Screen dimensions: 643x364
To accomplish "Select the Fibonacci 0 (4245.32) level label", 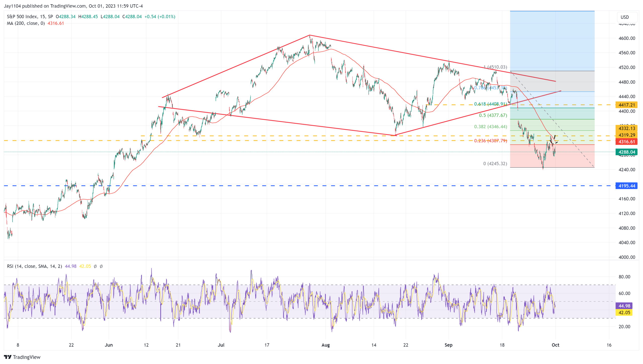I will pyautogui.click(x=495, y=163).
